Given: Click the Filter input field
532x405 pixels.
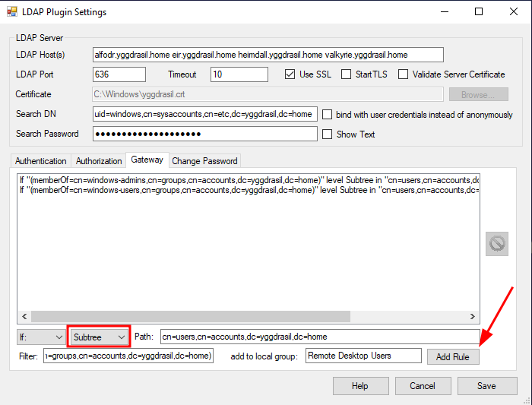Looking at the screenshot, I should (128, 356).
